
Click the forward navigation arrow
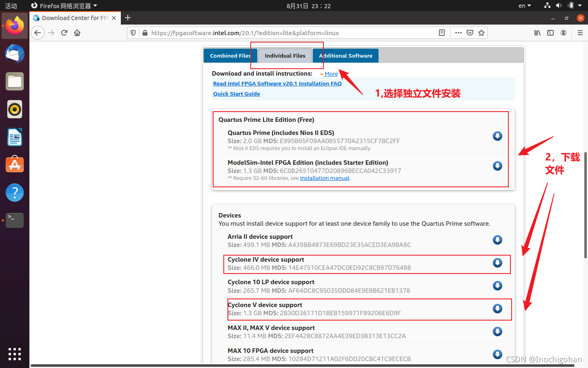(51, 33)
